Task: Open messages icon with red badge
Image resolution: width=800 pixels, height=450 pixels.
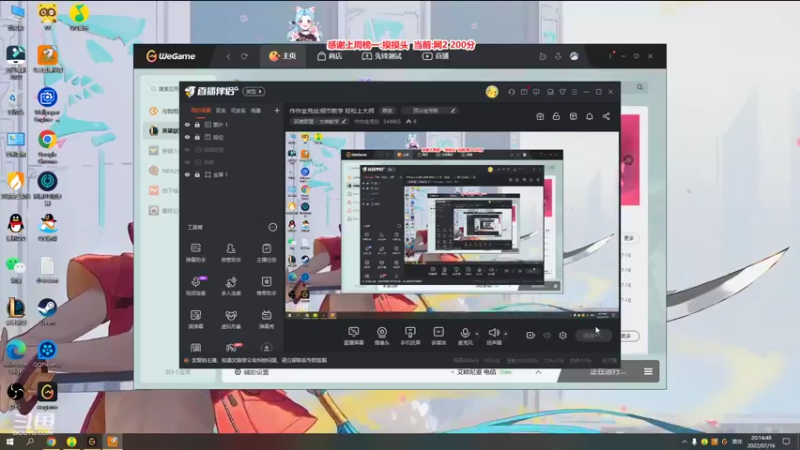Action: (524, 92)
